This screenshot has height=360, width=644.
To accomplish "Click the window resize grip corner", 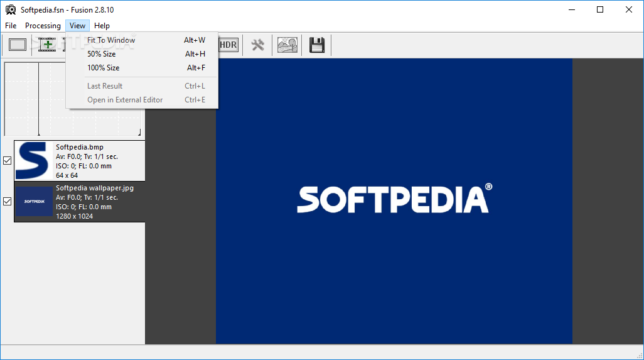I will click(640, 356).
